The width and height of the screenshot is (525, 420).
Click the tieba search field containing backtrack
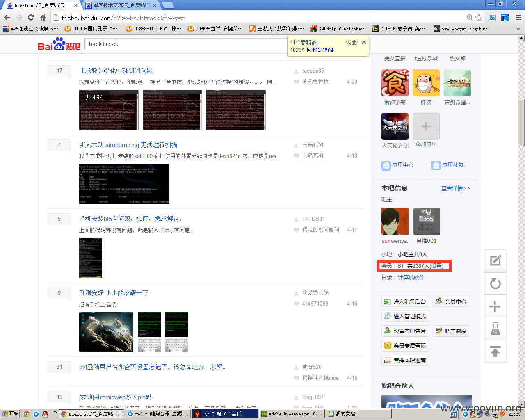[187, 44]
